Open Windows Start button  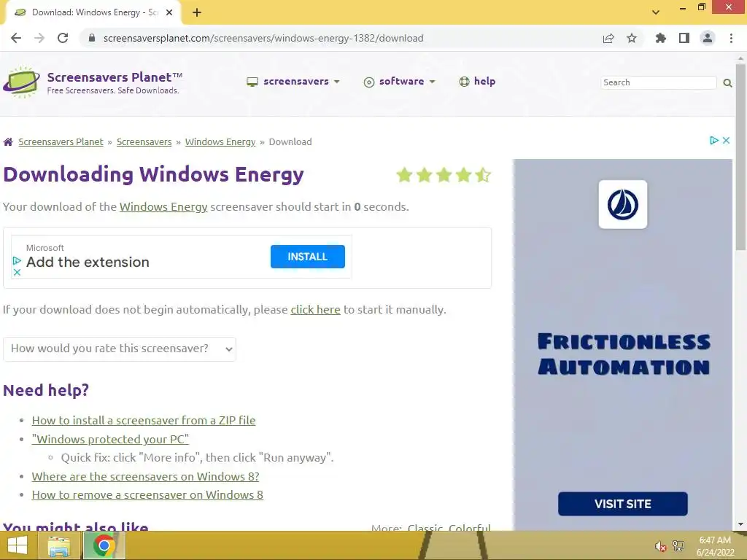tap(18, 545)
